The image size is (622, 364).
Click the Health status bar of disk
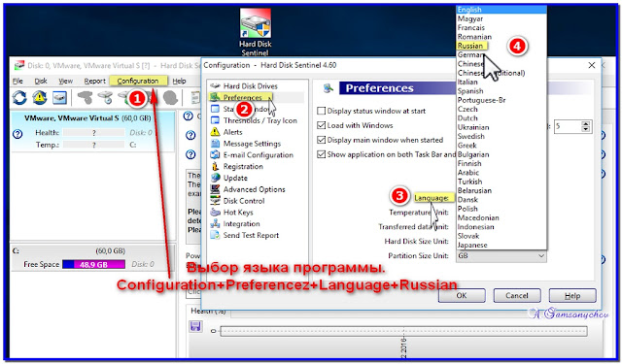(x=93, y=133)
